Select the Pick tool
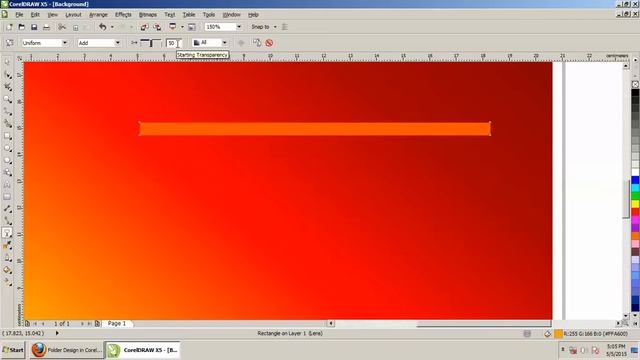The width and height of the screenshot is (640, 360). click(x=7, y=62)
